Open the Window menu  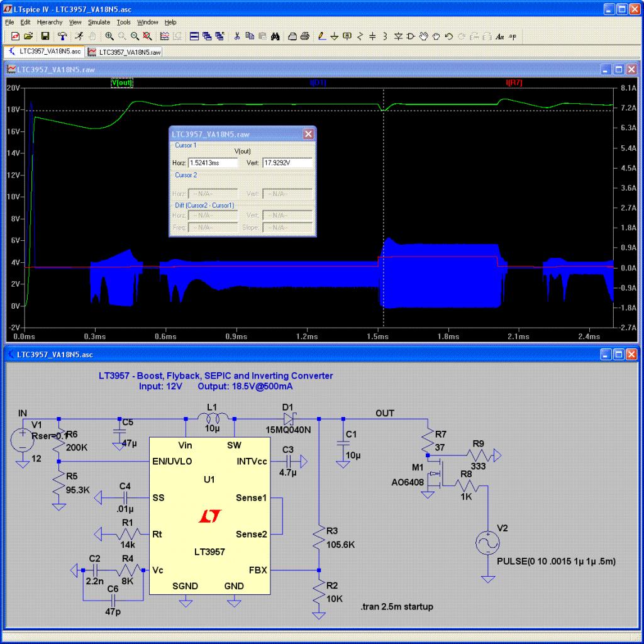[147, 22]
